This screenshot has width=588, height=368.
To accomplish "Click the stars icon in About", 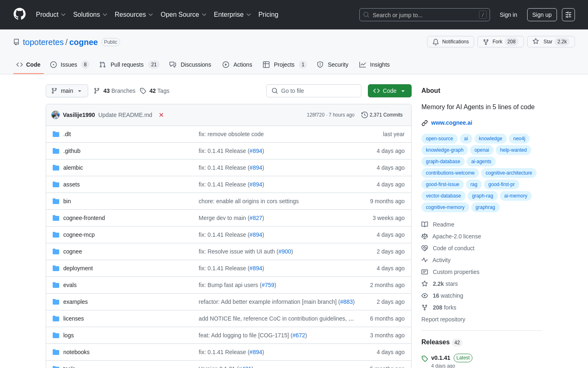I will [x=425, y=284].
